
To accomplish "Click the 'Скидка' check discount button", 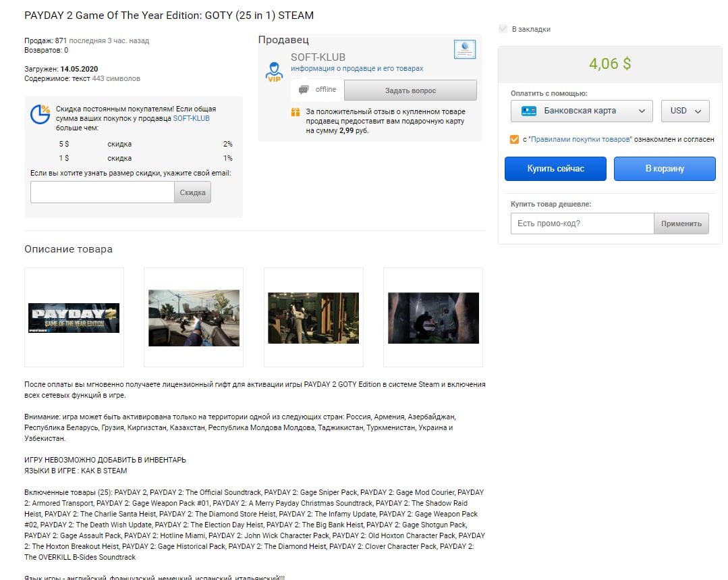I will (192, 192).
